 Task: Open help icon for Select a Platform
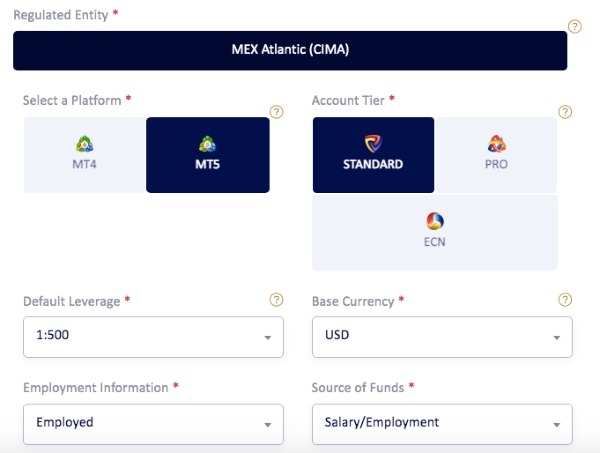[276, 112]
